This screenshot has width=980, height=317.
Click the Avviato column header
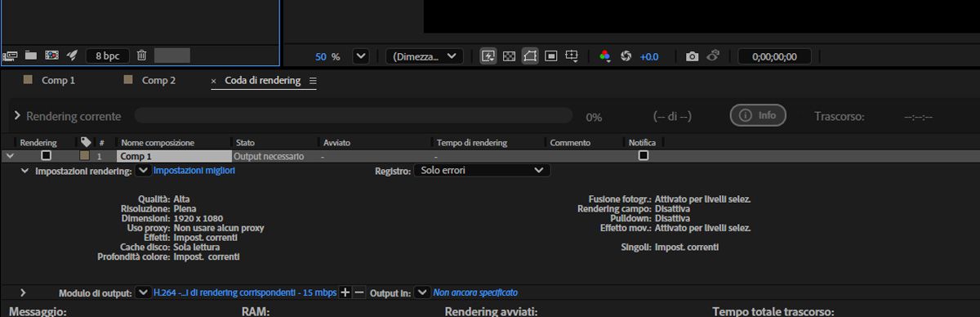336,142
